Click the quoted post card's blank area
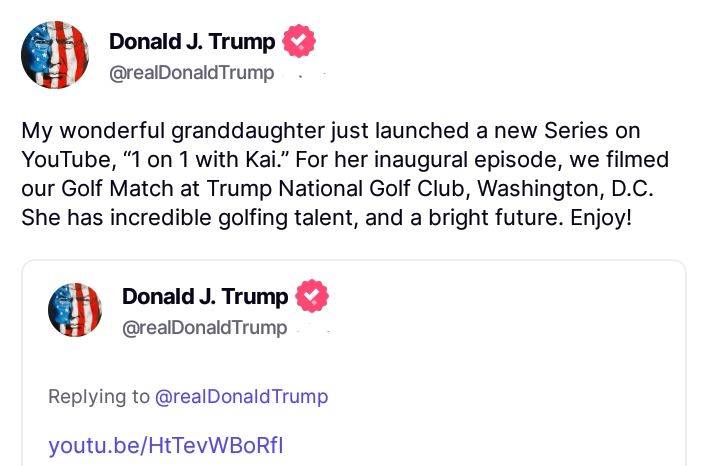703x466 pixels. click(500, 360)
